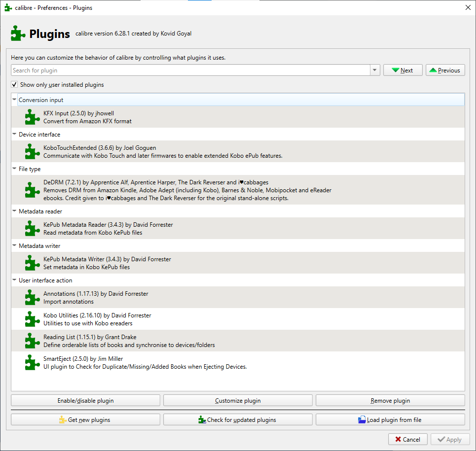Click 'Define orderable lists of books' description
The height and width of the screenshot is (451, 476).
(x=129, y=345)
